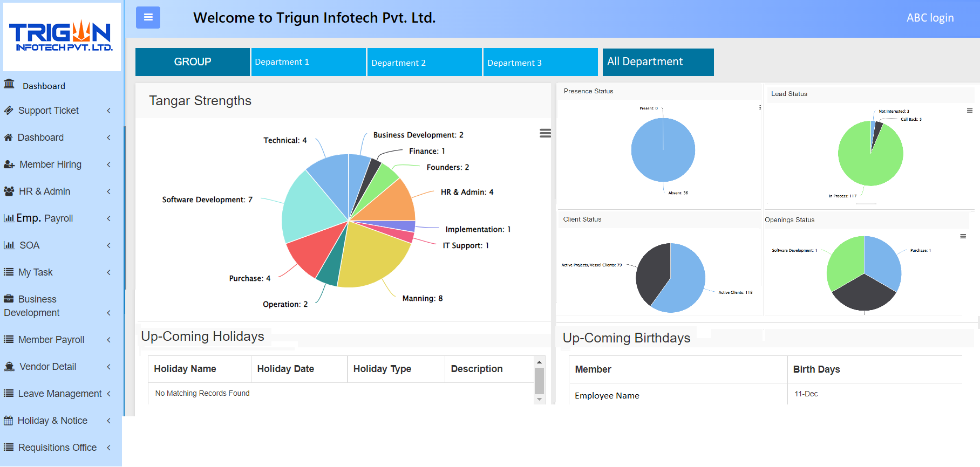
Task: Click the Vendor Detail icon
Action: click(x=9, y=367)
